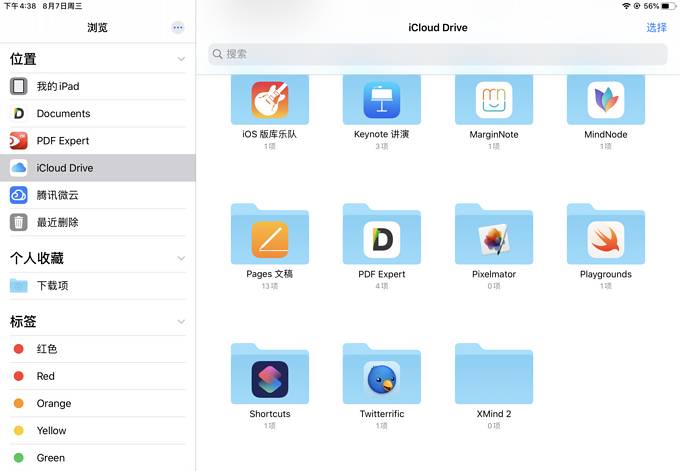Select PDF Expert location in sidebar
680x471 pixels.
[98, 141]
